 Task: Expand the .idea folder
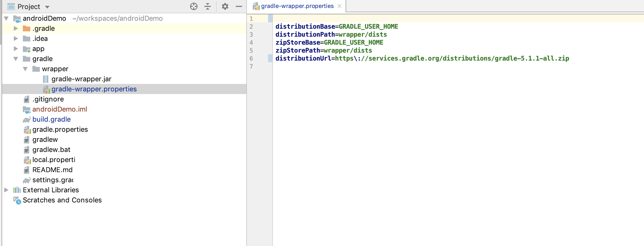(16, 39)
